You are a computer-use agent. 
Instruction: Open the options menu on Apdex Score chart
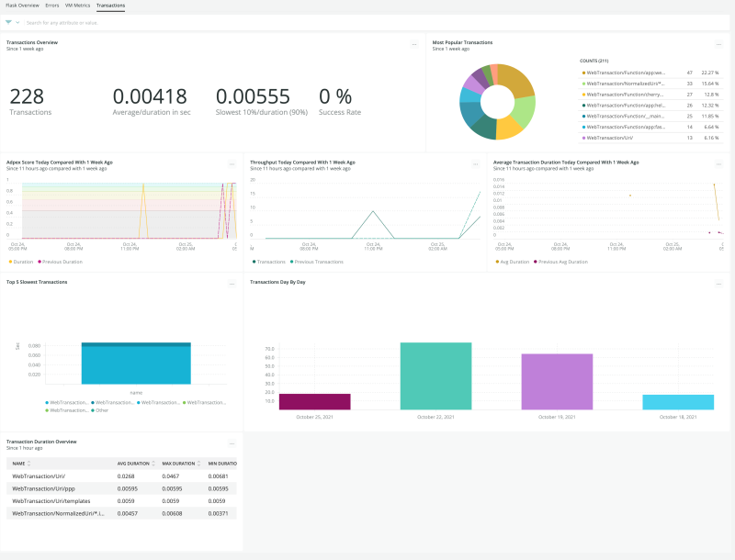coord(232,162)
